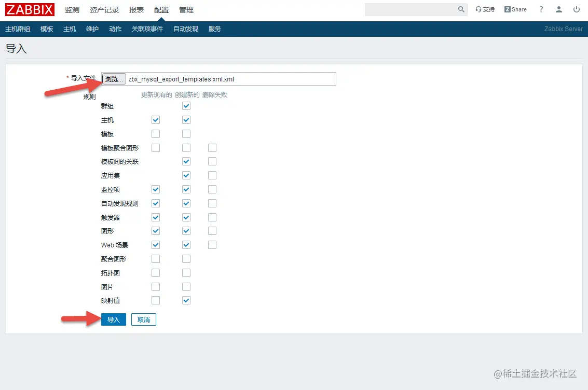Click the ZABBIX logo
588x390 pixels.
coord(29,9)
